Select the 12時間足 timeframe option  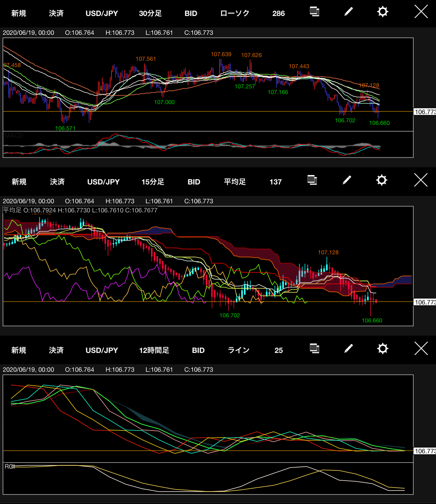(x=154, y=350)
